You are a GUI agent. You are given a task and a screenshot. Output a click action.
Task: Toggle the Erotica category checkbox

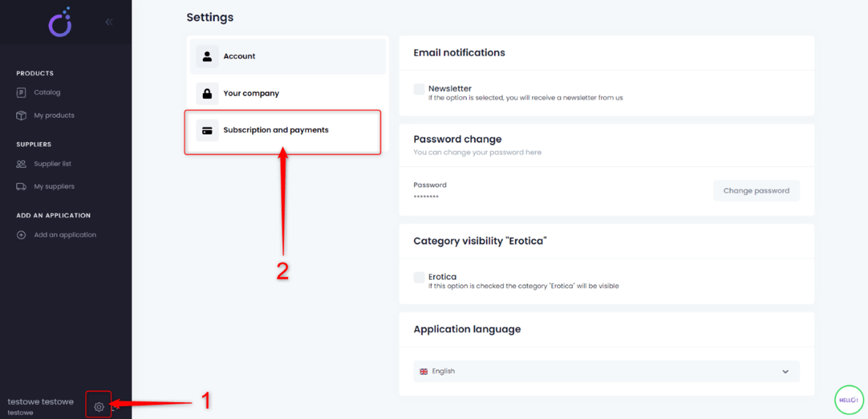pos(419,277)
